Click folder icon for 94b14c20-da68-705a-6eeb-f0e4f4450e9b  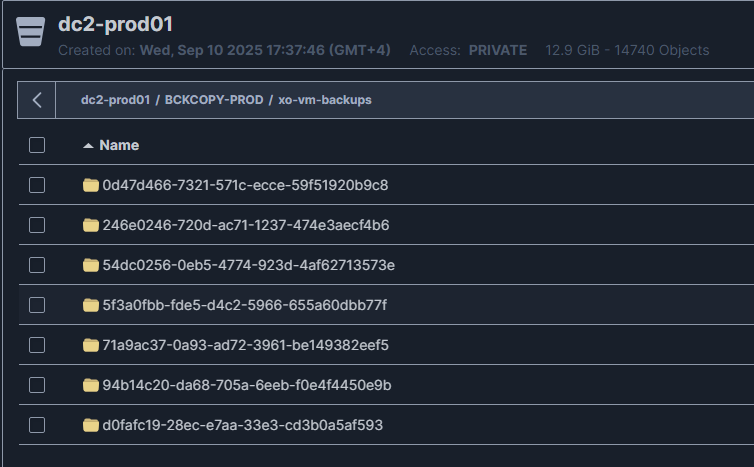(91, 385)
